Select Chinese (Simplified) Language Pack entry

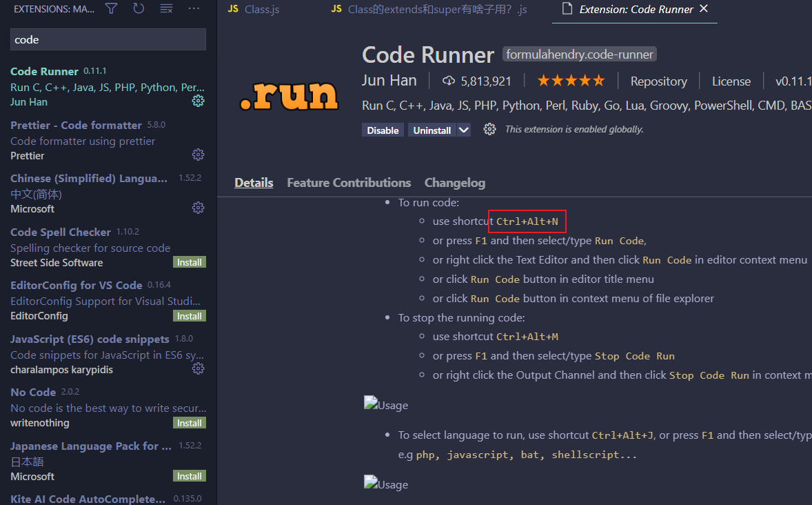pos(108,193)
